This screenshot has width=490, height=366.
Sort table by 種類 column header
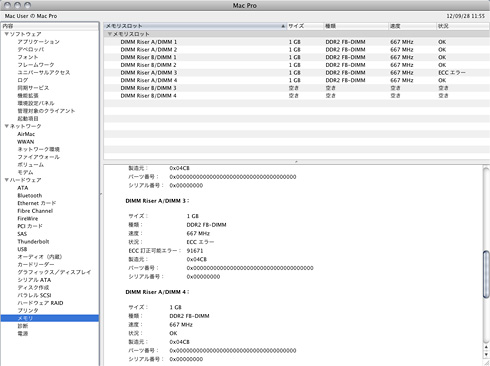tap(356, 26)
